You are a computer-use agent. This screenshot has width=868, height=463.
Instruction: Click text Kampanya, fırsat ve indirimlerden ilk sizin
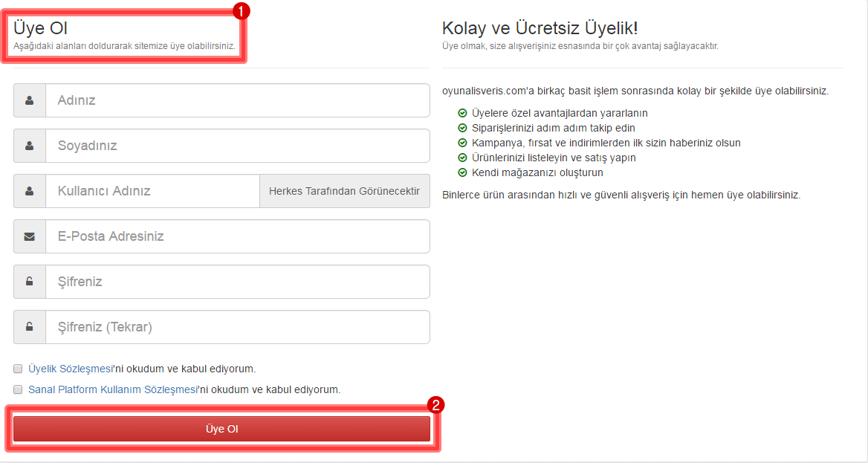coord(606,143)
